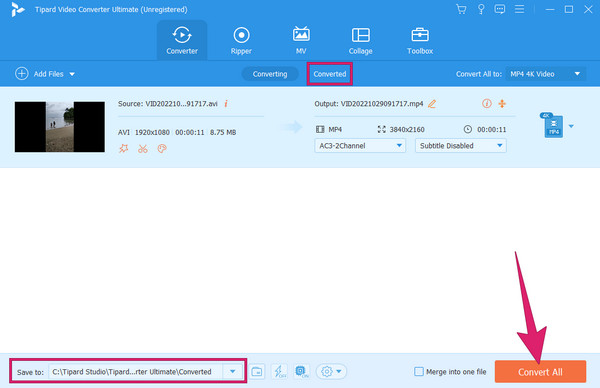Open AC3-2Channel audio track dropdown

click(x=360, y=145)
